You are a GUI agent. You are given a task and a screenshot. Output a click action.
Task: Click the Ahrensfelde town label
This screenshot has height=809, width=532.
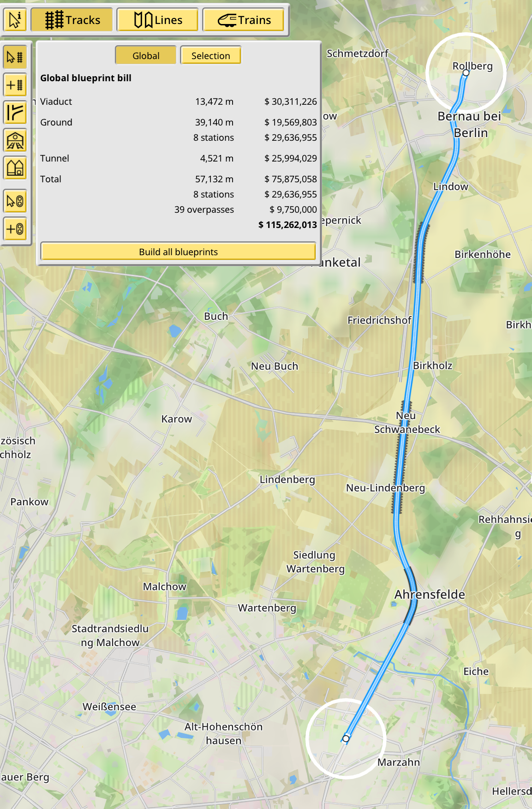430,594
